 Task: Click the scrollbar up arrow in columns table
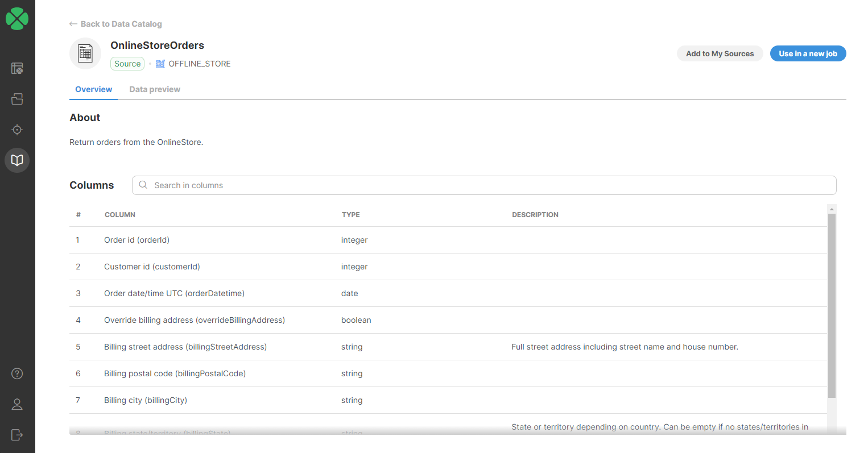[832, 209]
